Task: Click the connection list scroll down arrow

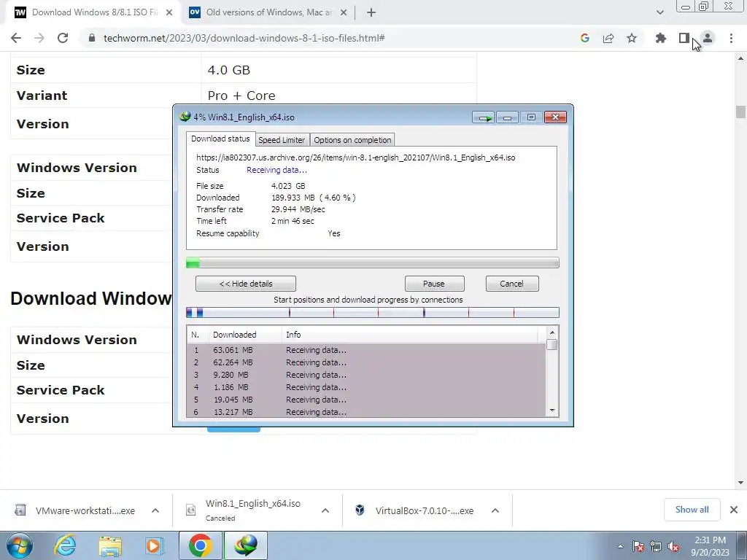Action: coord(552,411)
